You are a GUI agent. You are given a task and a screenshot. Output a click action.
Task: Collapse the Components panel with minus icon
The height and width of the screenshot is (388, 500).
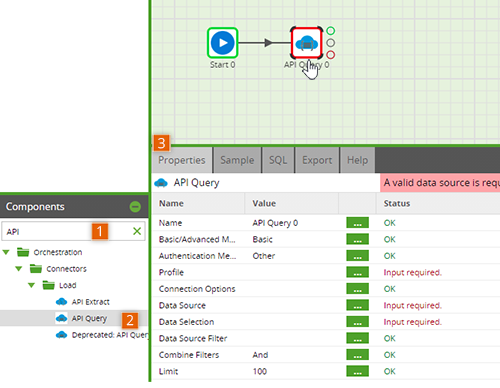pos(135,207)
